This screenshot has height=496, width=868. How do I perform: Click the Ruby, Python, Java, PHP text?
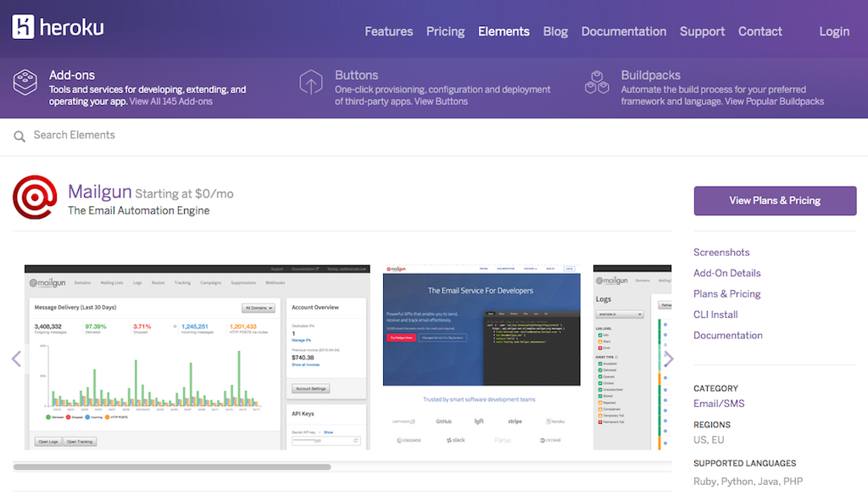(748, 482)
